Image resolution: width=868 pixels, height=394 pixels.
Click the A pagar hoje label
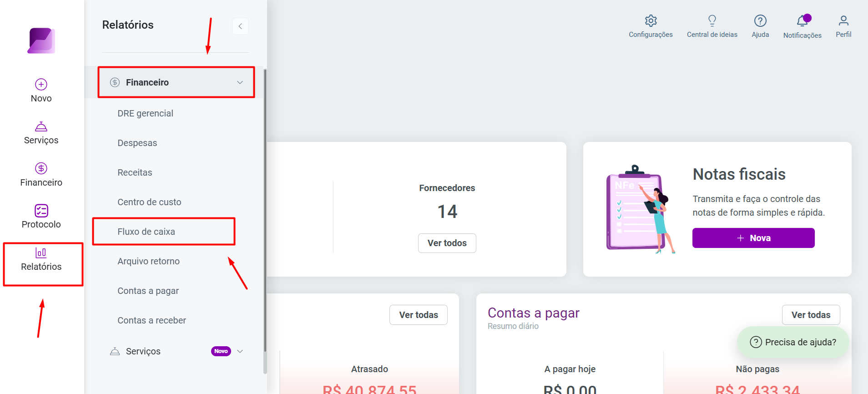(x=570, y=369)
